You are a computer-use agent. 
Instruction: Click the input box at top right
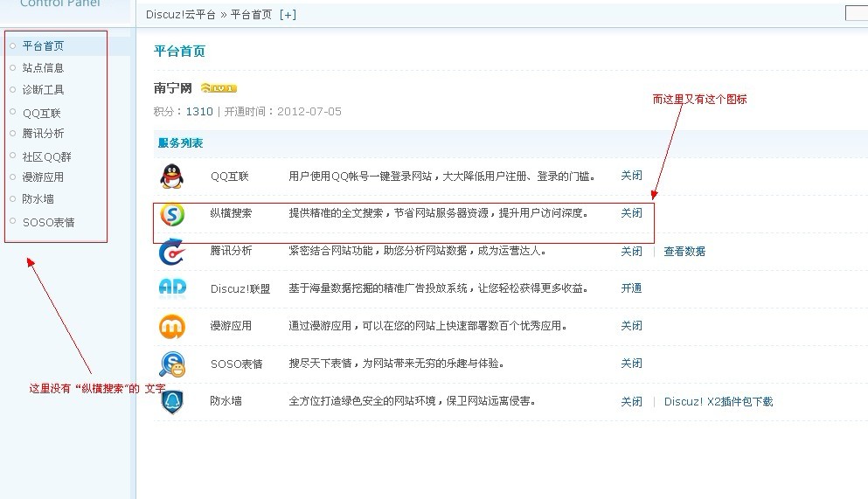[857, 13]
